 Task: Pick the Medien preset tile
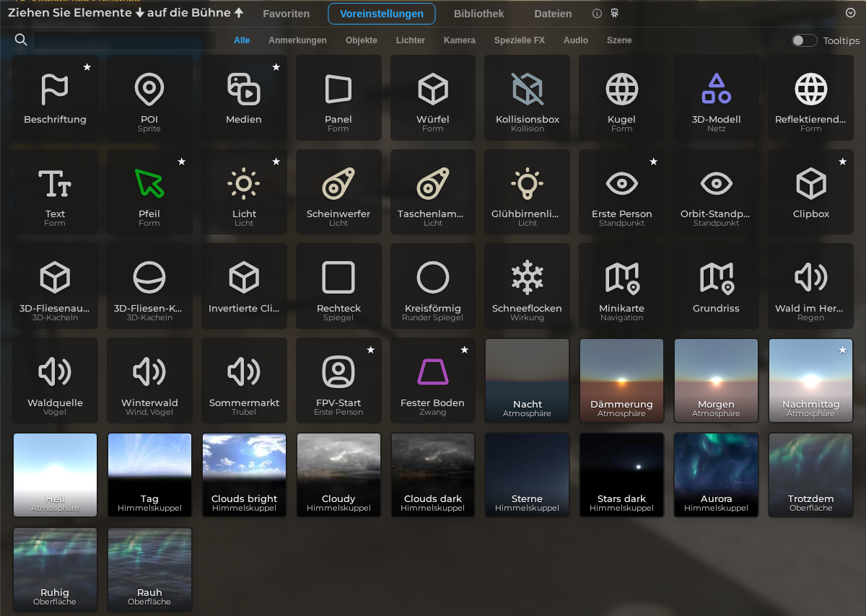[244, 98]
